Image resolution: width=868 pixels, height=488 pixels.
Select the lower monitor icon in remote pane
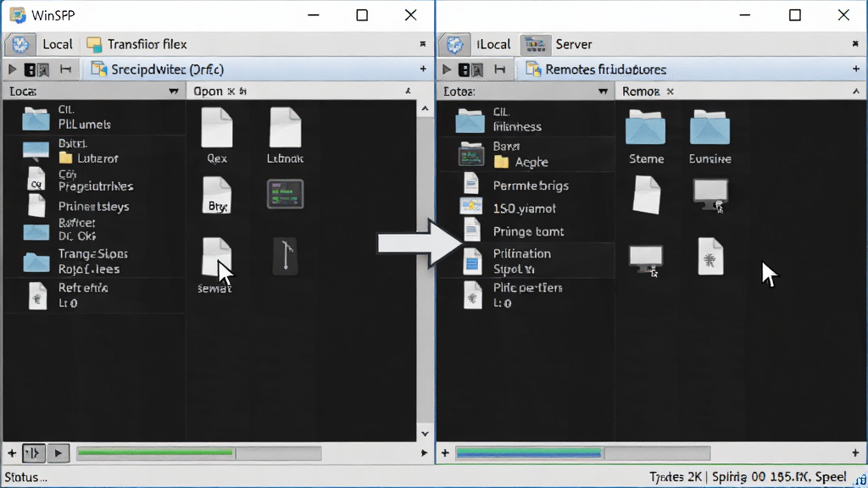pyautogui.click(x=645, y=261)
